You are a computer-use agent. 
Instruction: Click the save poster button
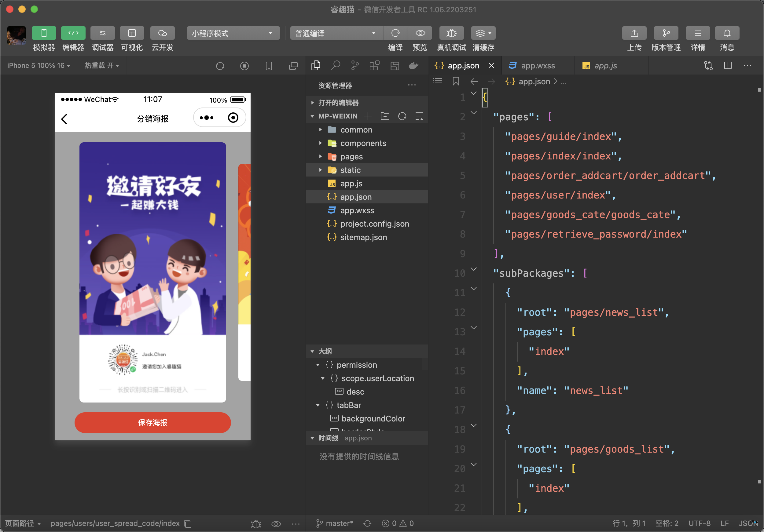(x=153, y=422)
